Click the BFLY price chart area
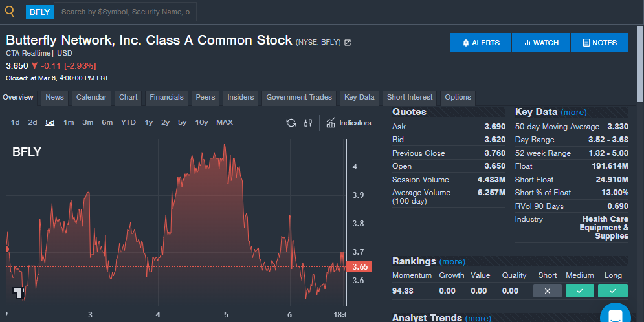The width and height of the screenshot is (644, 322). tap(176, 222)
